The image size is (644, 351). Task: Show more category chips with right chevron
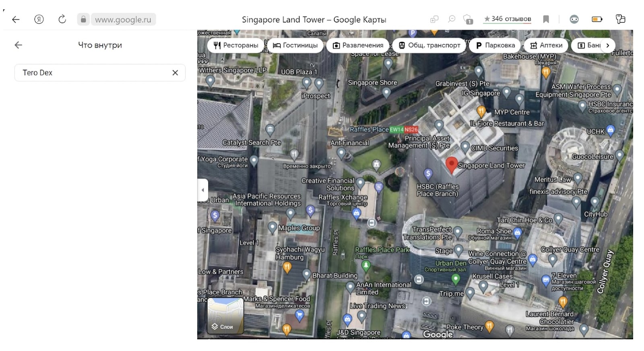point(608,45)
